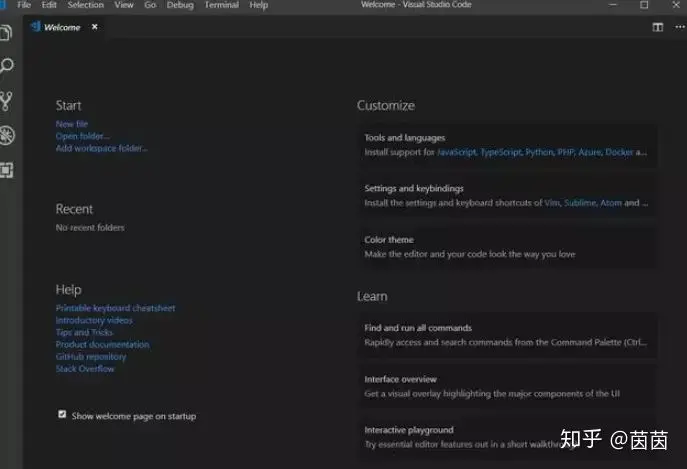The image size is (687, 469).
Task: Open the Terminal menu
Action: click(222, 5)
